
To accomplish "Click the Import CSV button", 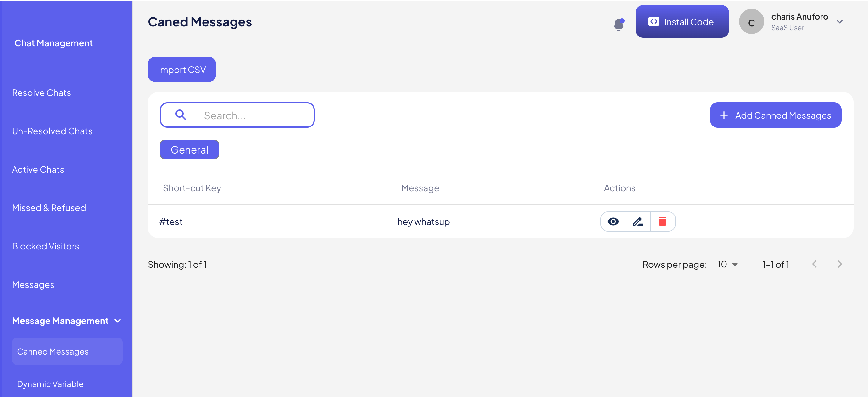I will click(182, 70).
